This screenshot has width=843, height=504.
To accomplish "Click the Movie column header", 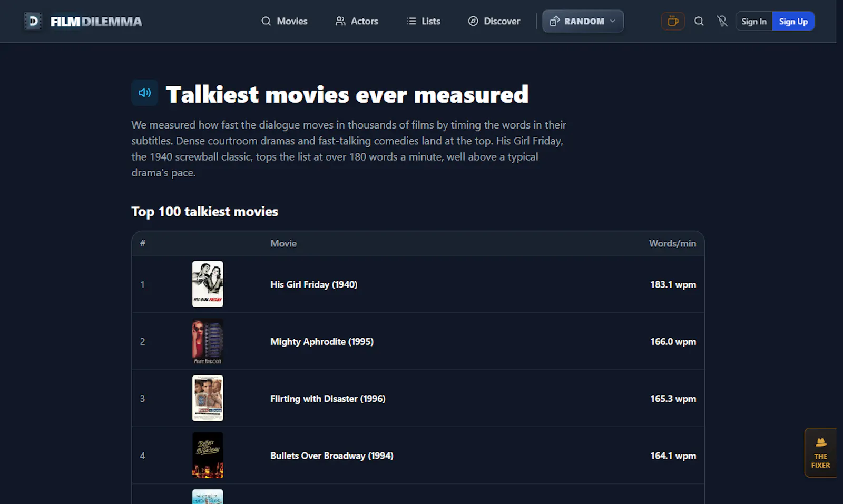I will click(x=283, y=243).
